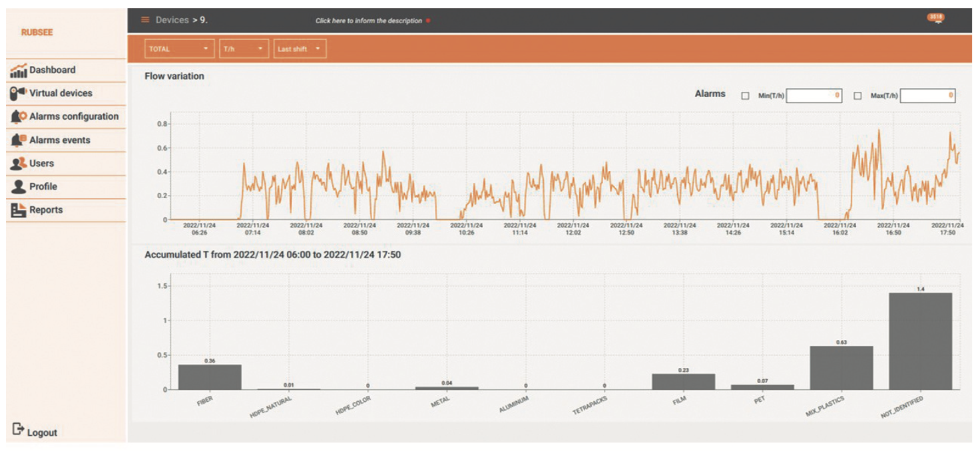Click the FIBER bar in chart

point(210,376)
